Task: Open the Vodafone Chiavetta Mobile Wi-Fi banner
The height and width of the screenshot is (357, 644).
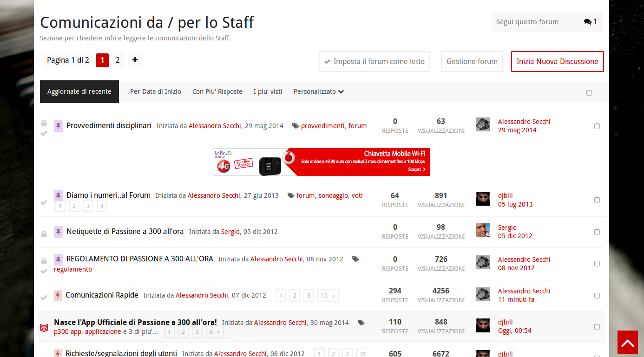Action: tap(321, 162)
